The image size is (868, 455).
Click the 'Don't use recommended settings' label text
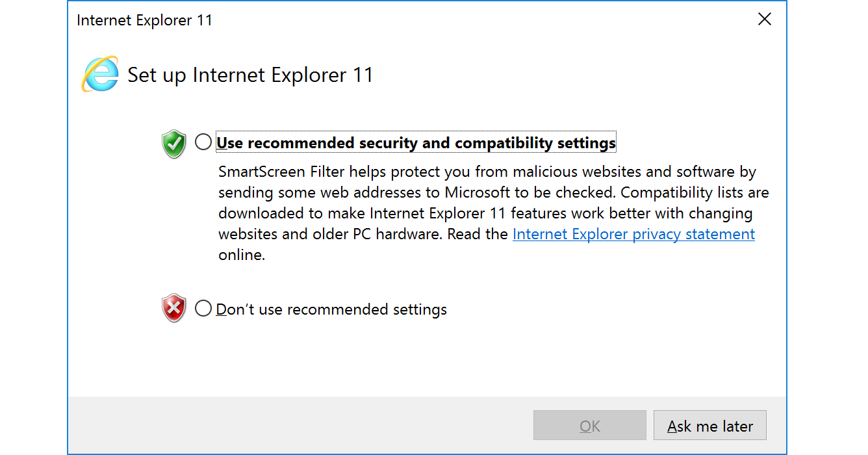pyautogui.click(x=331, y=309)
